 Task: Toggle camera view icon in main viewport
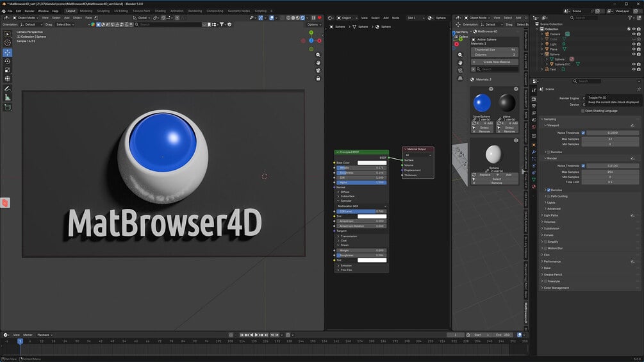(x=318, y=70)
